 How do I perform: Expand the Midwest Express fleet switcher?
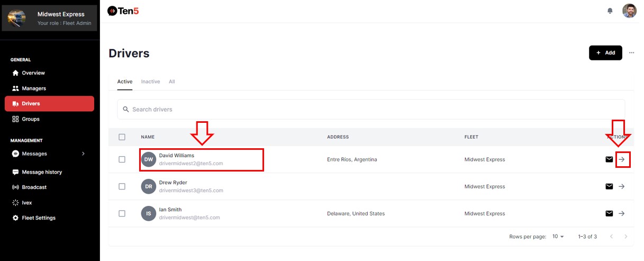coord(50,18)
